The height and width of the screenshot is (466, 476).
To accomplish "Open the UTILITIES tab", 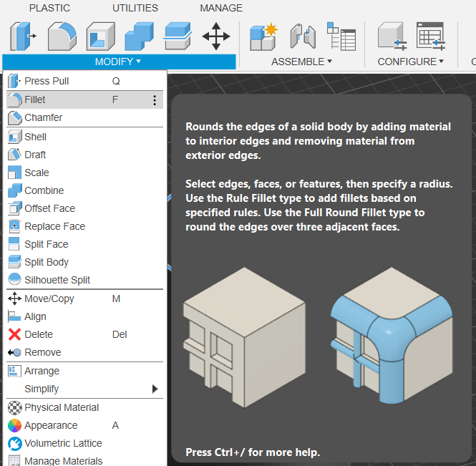I will click(x=135, y=9).
